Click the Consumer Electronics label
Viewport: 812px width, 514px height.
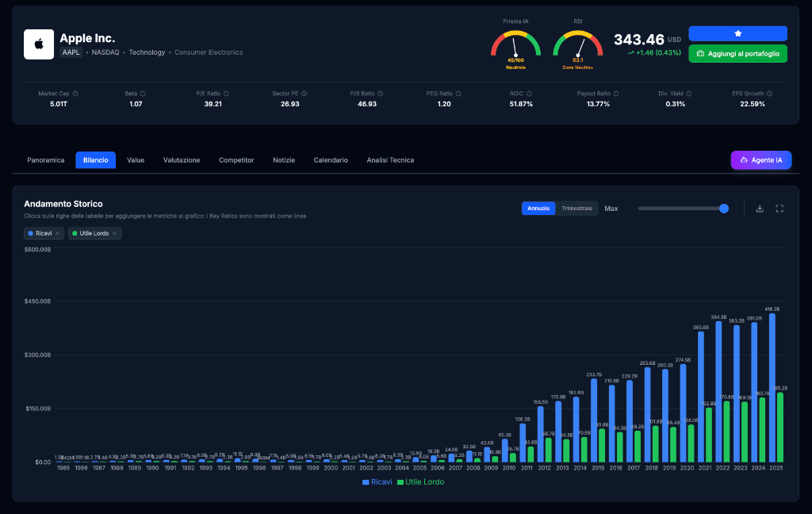(209, 52)
